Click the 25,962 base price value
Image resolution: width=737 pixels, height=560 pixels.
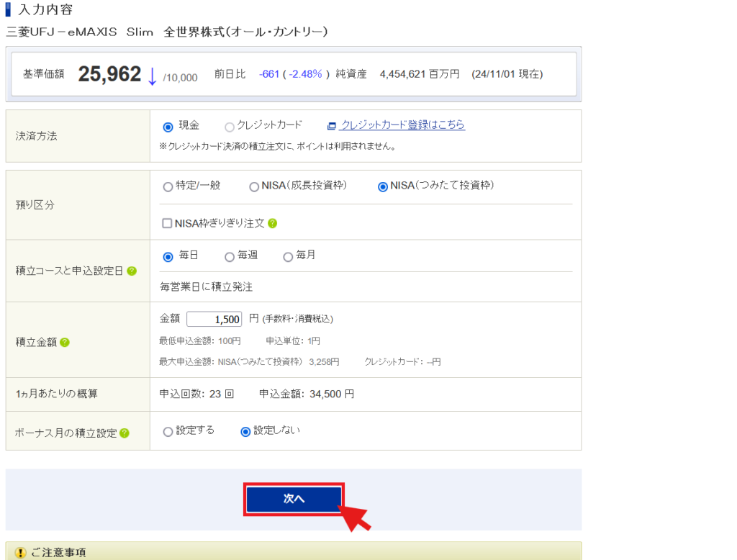click(x=109, y=74)
